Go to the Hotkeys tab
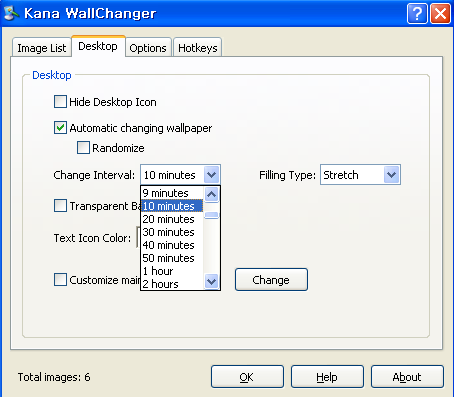Viewport: 454px width, 397px height. click(198, 48)
